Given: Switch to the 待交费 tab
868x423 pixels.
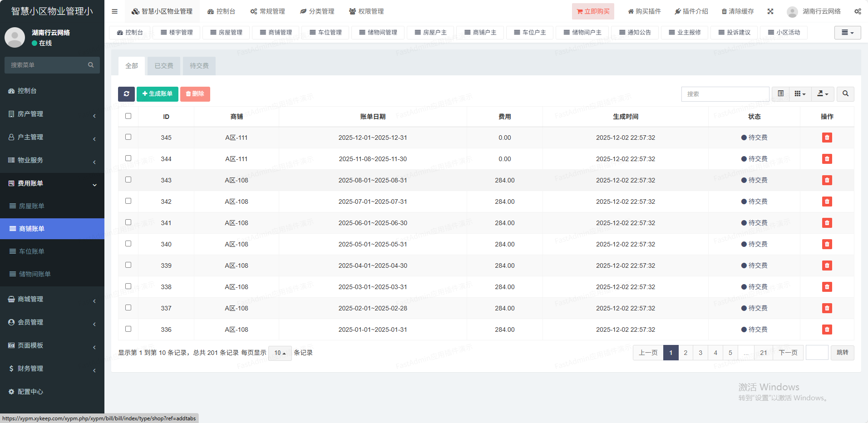Looking at the screenshot, I should [199, 66].
